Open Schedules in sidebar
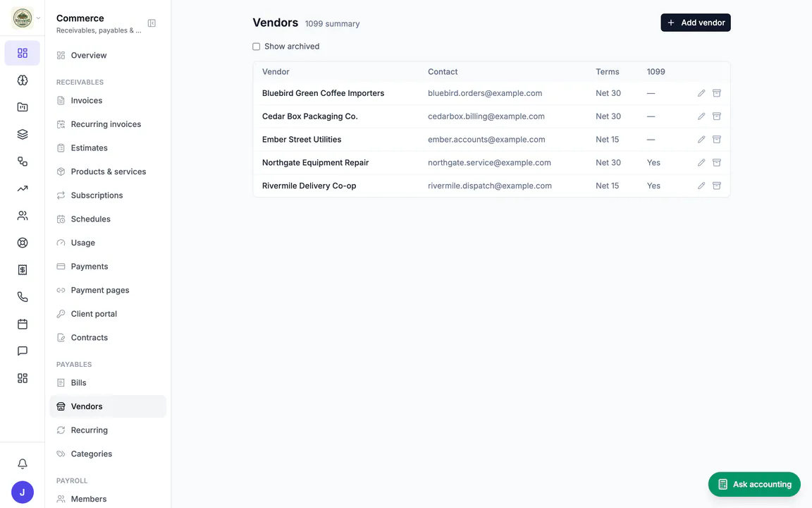The width and height of the screenshot is (812, 508). [108, 219]
